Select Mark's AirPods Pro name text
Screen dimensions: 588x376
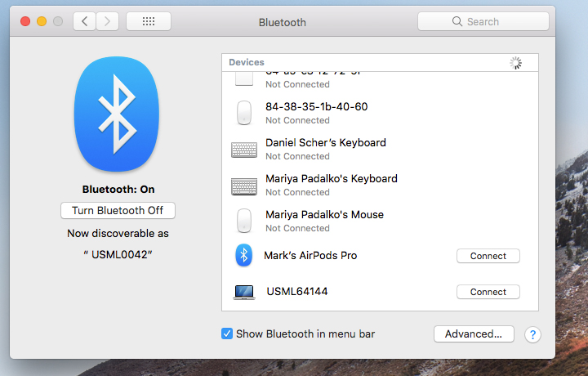[310, 256]
